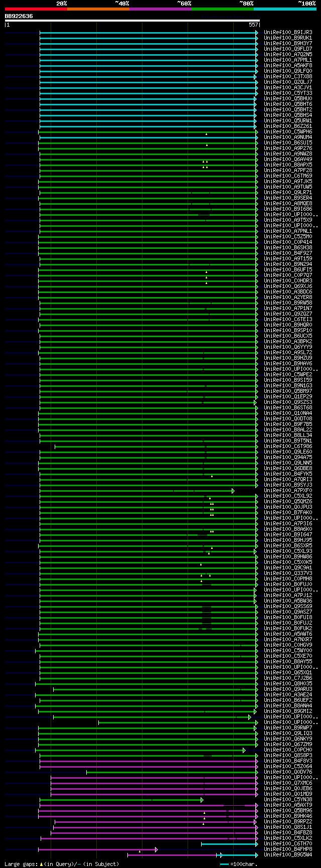
Task: Click the Large gaps legend text
Action: tap(62, 864)
